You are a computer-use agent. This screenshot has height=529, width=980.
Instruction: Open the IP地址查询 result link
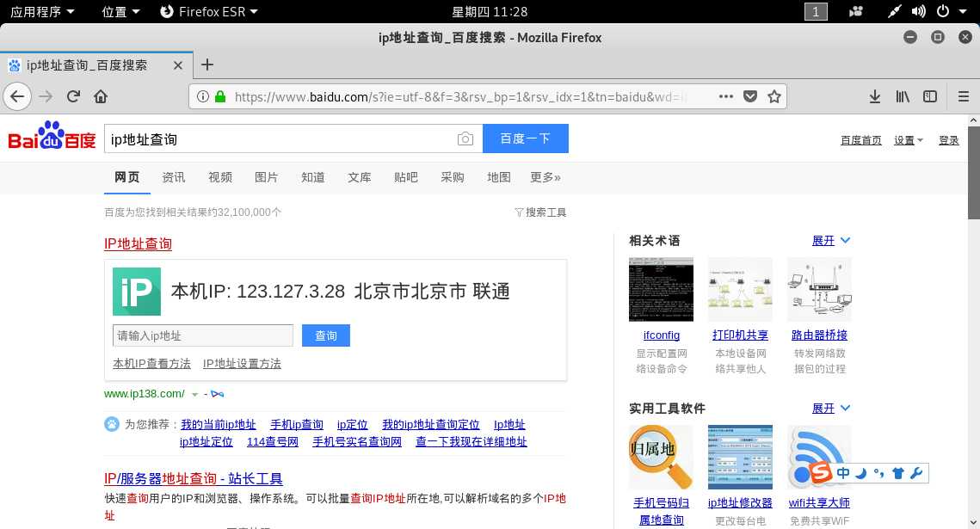139,243
